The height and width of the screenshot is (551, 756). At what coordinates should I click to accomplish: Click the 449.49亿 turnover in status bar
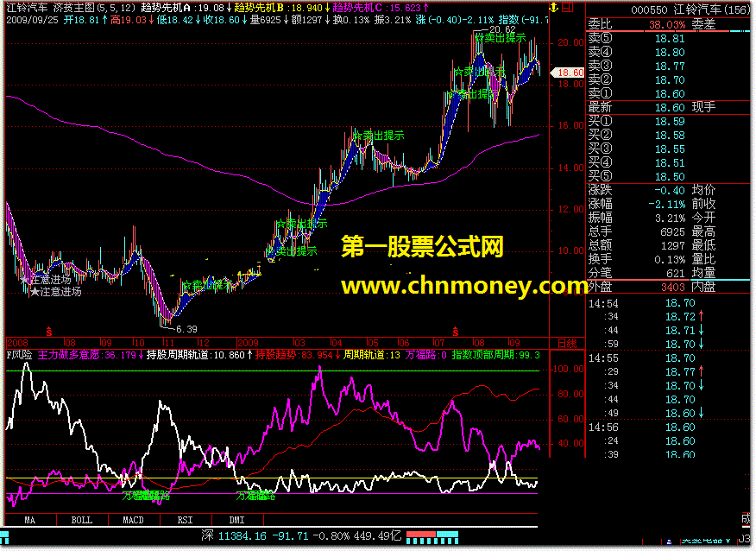(377, 535)
